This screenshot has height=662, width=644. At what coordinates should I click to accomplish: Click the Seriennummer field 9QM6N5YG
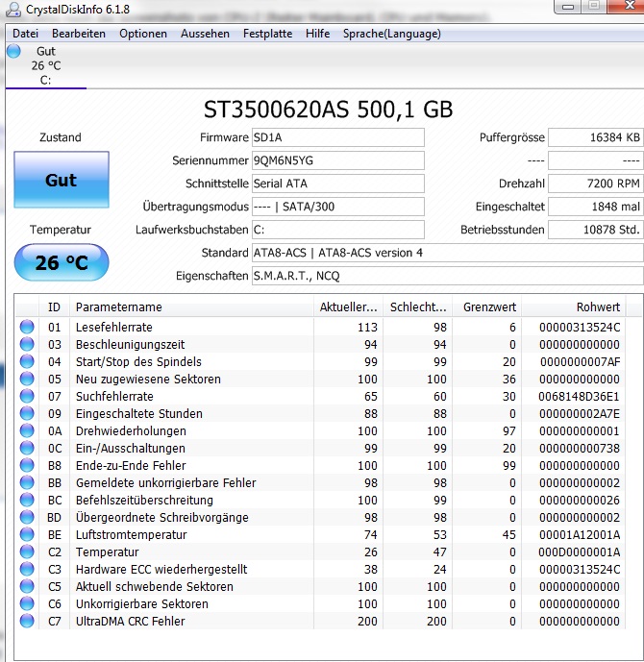(337, 160)
